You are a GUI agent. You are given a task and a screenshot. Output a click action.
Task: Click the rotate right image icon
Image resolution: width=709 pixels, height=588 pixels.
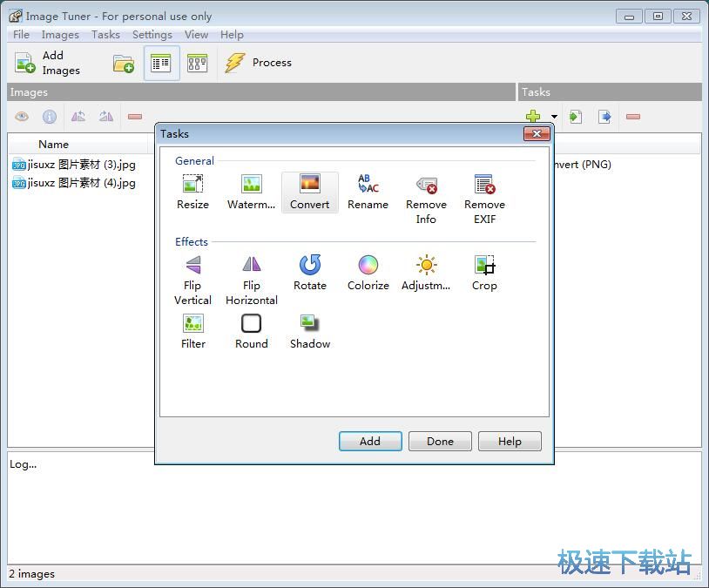point(106,117)
